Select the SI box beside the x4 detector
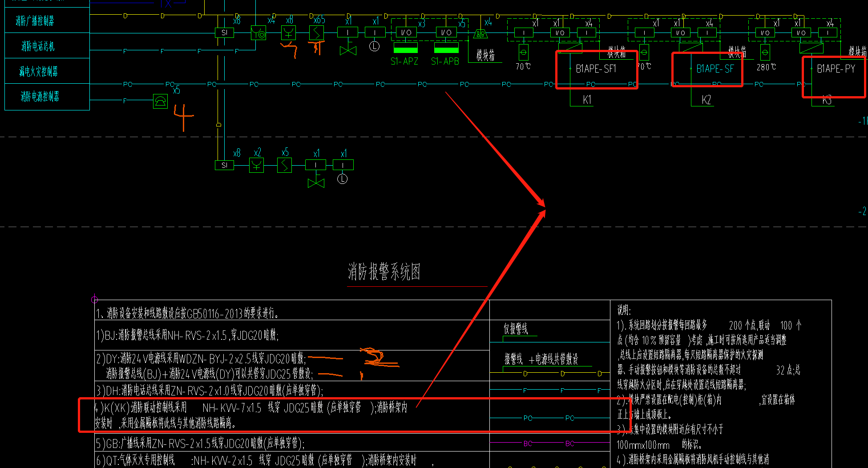 coord(224,33)
